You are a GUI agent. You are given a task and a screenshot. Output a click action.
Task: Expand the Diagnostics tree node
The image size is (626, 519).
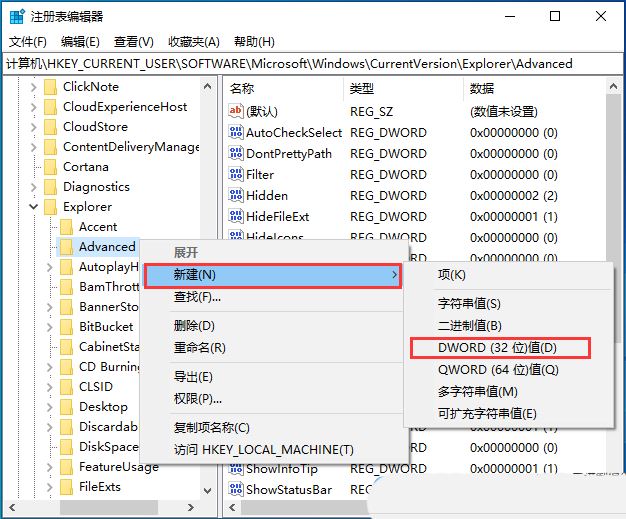click(34, 187)
